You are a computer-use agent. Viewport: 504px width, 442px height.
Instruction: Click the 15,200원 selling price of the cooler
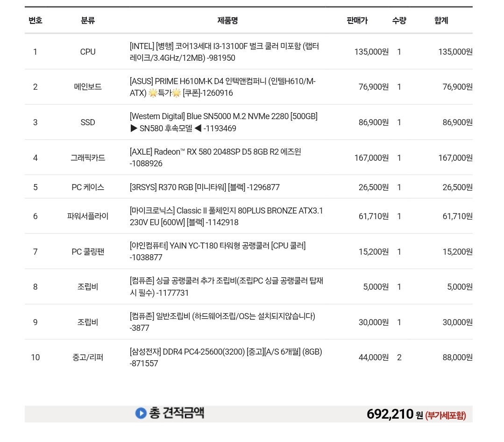(374, 252)
